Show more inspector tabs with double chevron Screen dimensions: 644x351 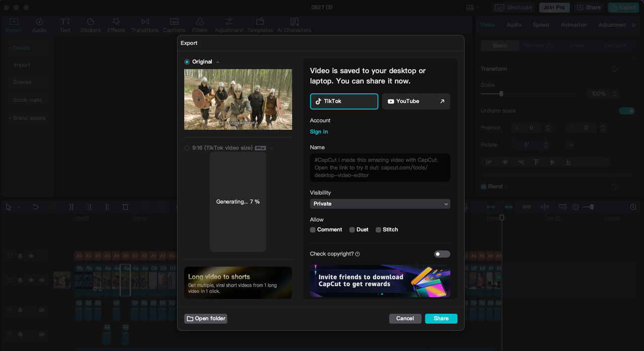pos(633,25)
